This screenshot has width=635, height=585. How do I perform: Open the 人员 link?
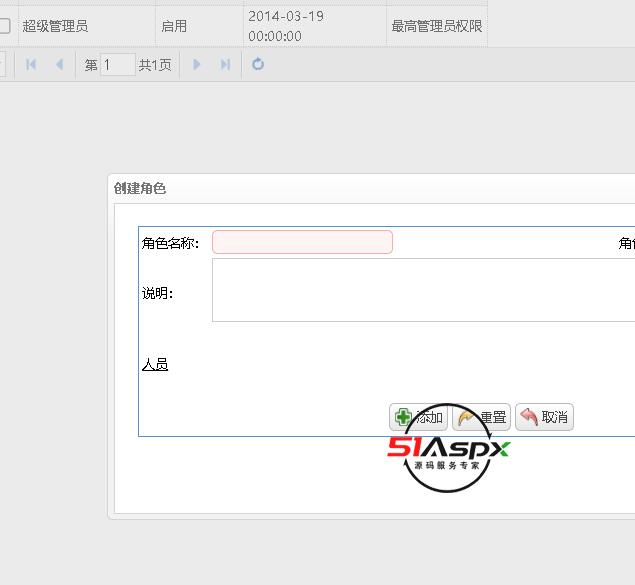click(155, 365)
